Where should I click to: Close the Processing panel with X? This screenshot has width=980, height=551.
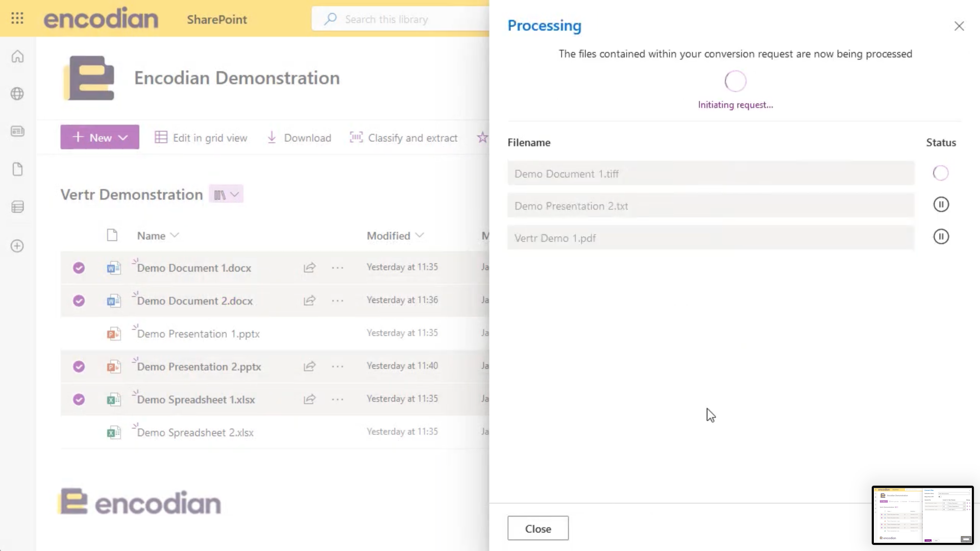(x=959, y=26)
